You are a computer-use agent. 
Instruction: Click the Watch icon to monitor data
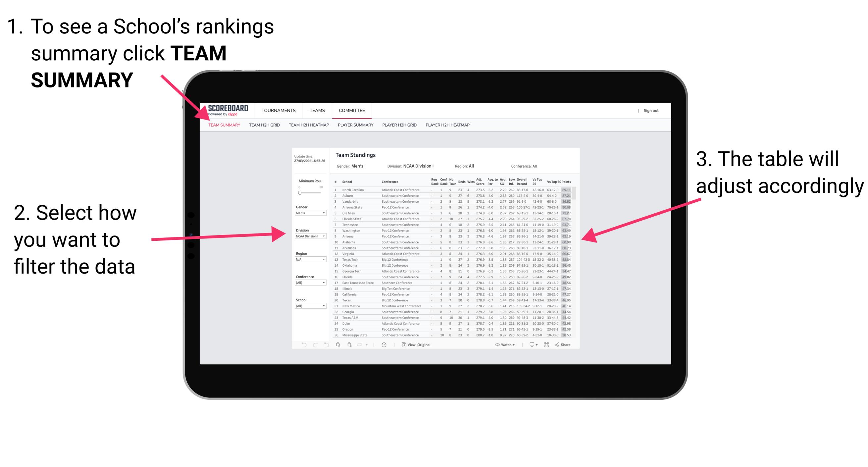click(495, 345)
